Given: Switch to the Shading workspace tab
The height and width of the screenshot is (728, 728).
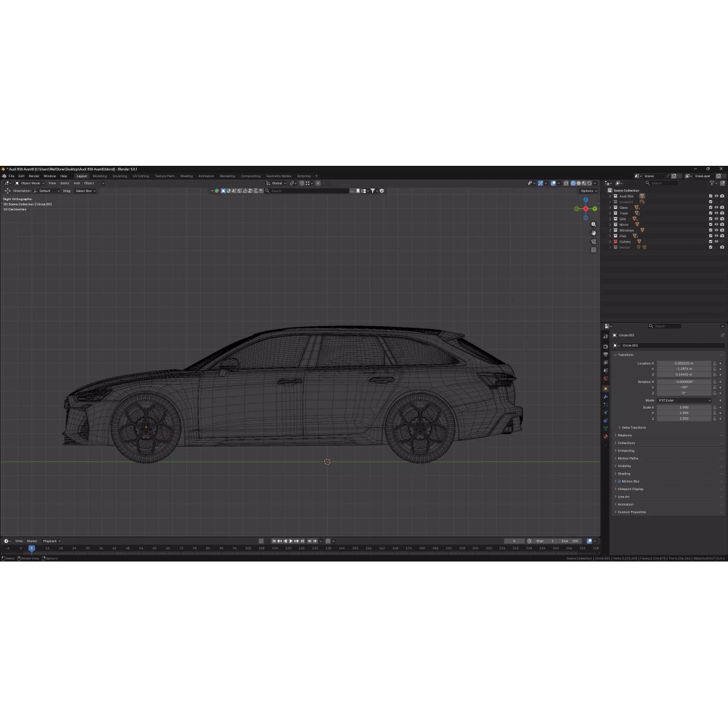Looking at the screenshot, I should (x=186, y=177).
